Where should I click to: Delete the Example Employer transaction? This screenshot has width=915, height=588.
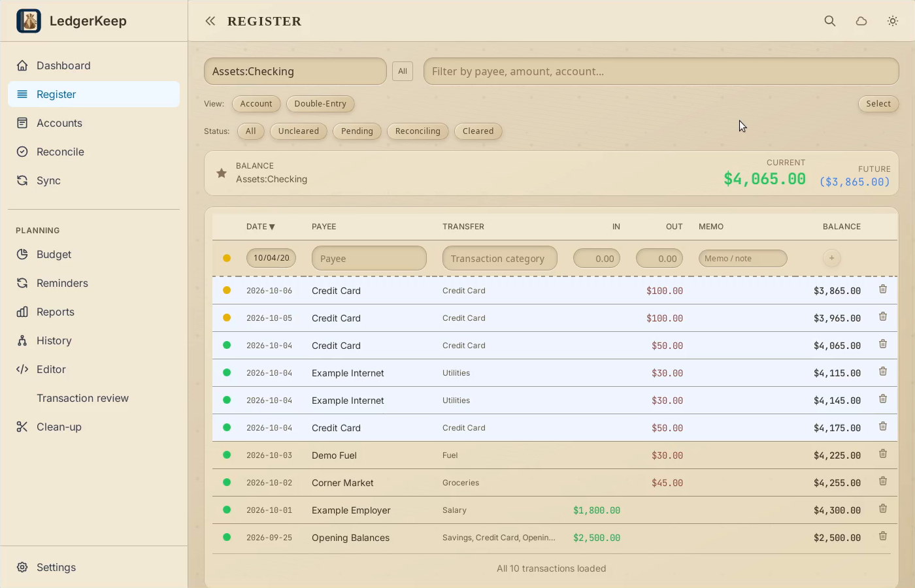pyautogui.click(x=883, y=509)
